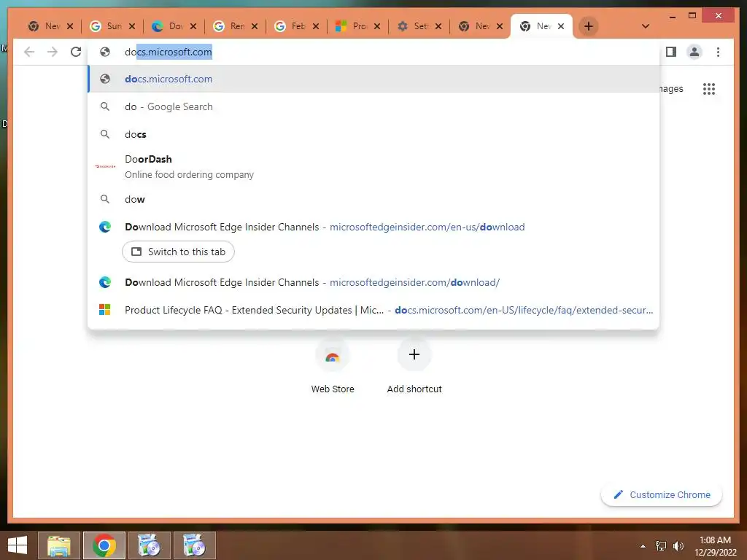This screenshot has width=747, height=560.
Task: Open the Chrome profile avatar
Action: [694, 52]
